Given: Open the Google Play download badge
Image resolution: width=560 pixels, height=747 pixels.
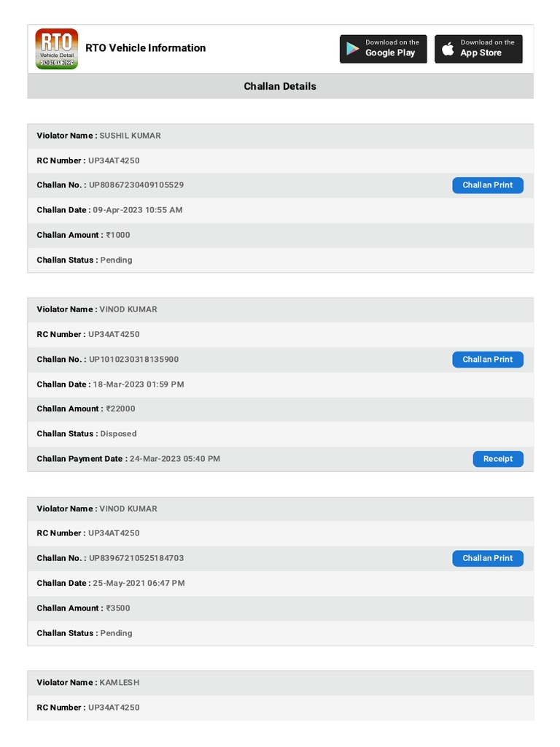Looking at the screenshot, I should [384, 49].
